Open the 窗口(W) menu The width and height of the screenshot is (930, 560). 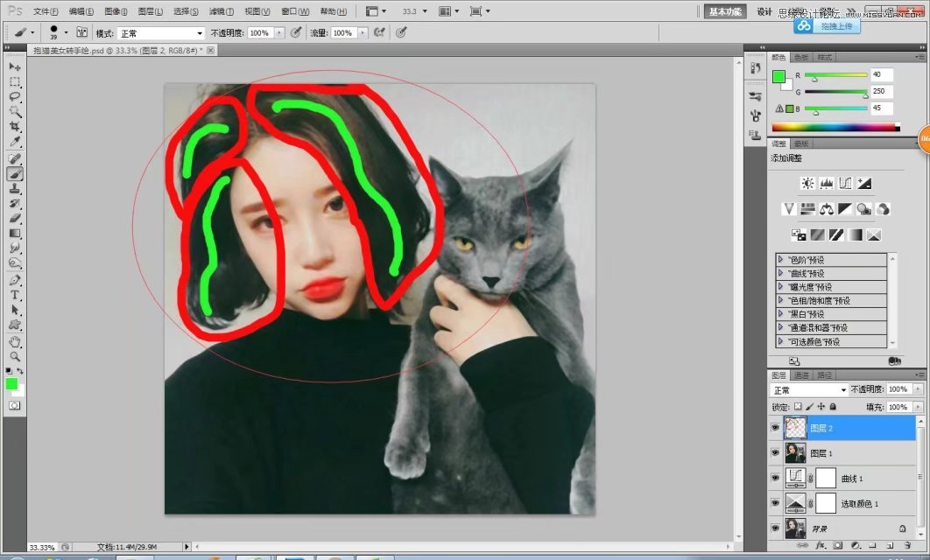295,11
